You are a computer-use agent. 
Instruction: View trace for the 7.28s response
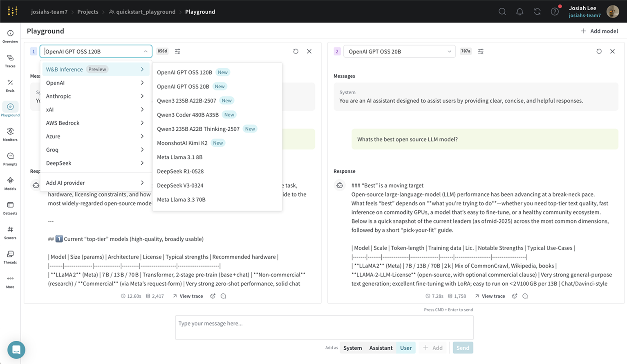coord(490,296)
